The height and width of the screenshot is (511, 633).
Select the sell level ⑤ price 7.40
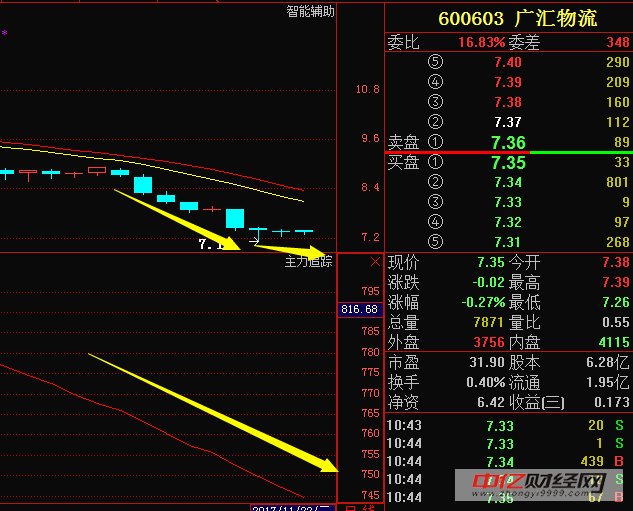click(508, 62)
